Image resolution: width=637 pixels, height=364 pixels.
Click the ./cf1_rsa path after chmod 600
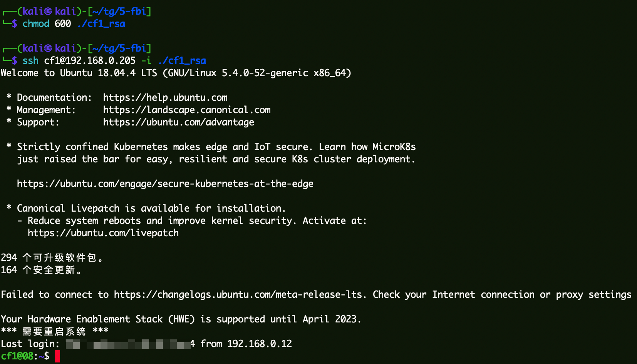[x=101, y=24]
